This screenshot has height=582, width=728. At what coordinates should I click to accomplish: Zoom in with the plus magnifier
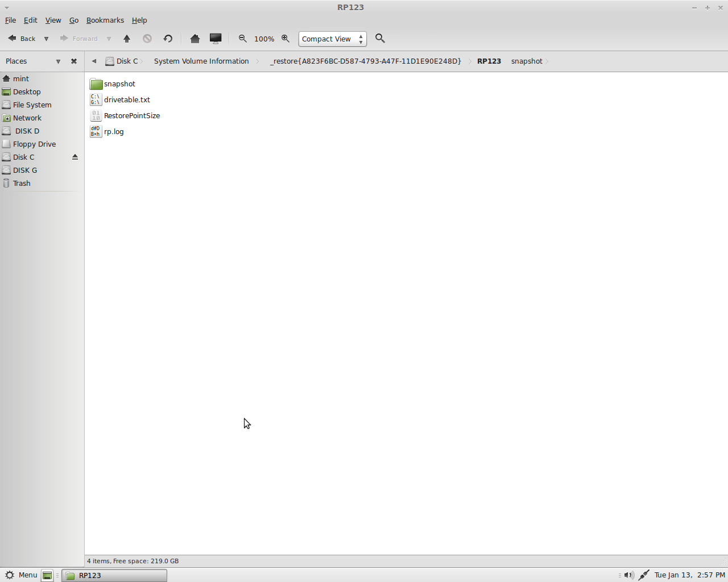pos(286,39)
